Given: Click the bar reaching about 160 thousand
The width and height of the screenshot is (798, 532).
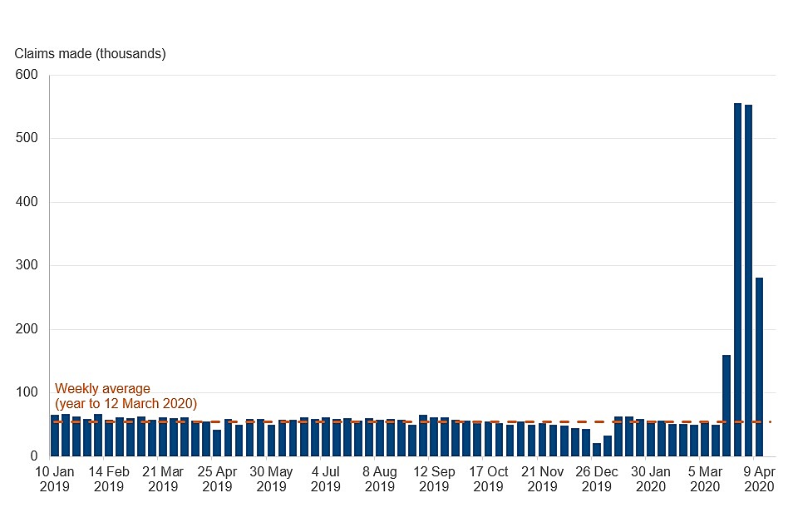Looking at the screenshot, I should pyautogui.click(x=727, y=406).
